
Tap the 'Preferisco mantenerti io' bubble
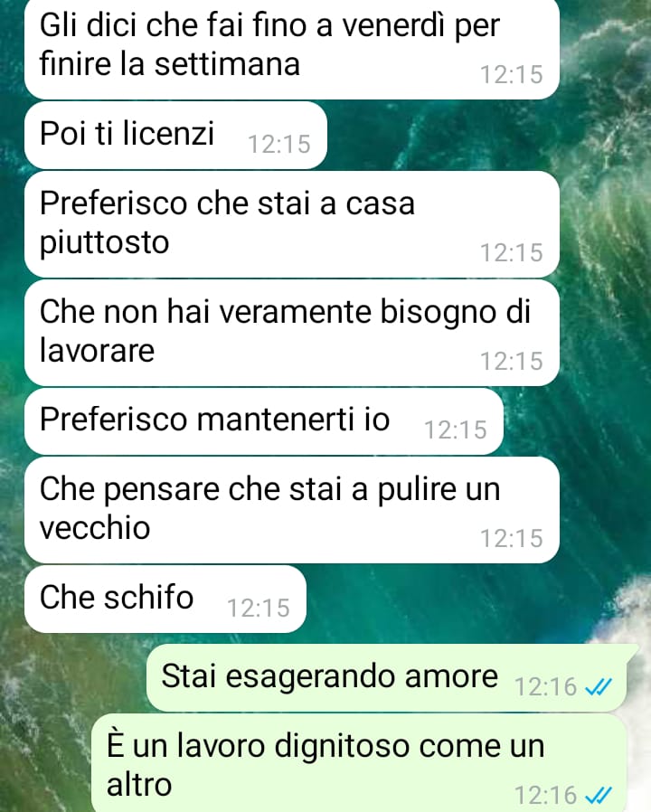click(x=264, y=421)
